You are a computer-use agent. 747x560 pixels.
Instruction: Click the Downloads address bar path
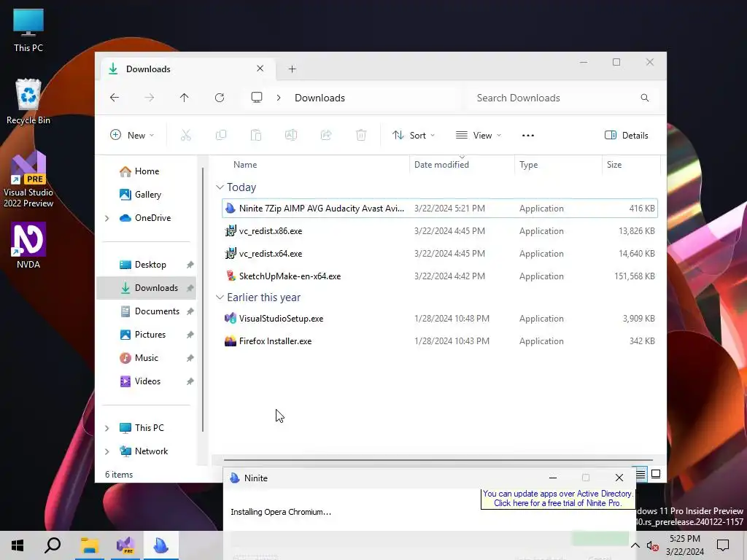320,98
